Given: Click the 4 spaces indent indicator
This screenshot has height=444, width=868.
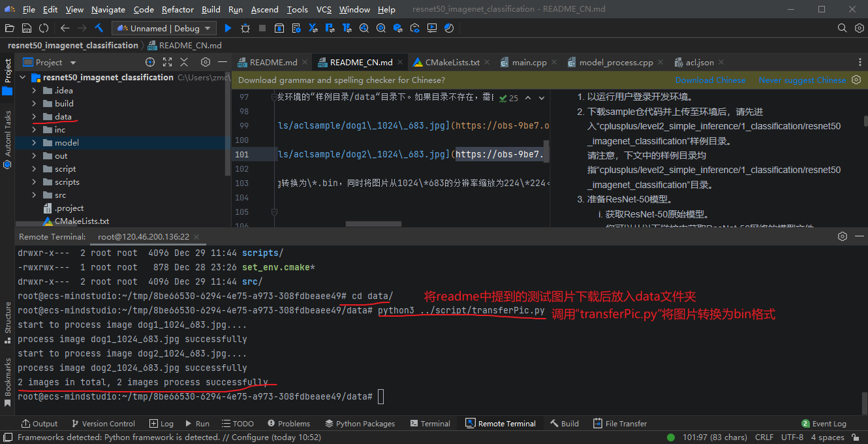Looking at the screenshot, I should coord(827,437).
